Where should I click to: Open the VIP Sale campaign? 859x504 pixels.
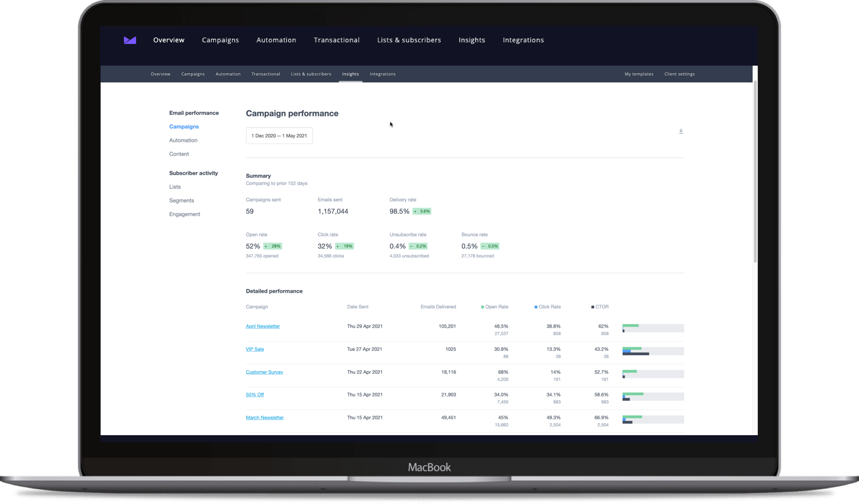pos(255,349)
